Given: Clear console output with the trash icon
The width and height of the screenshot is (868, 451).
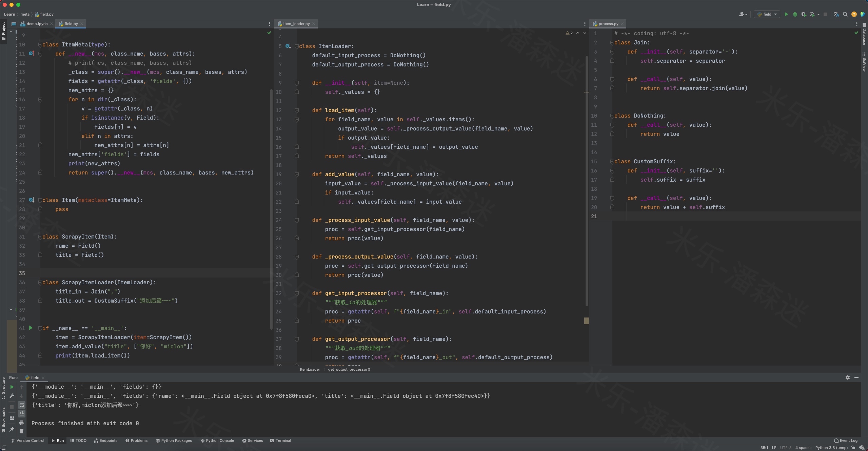Looking at the screenshot, I should 22,431.
